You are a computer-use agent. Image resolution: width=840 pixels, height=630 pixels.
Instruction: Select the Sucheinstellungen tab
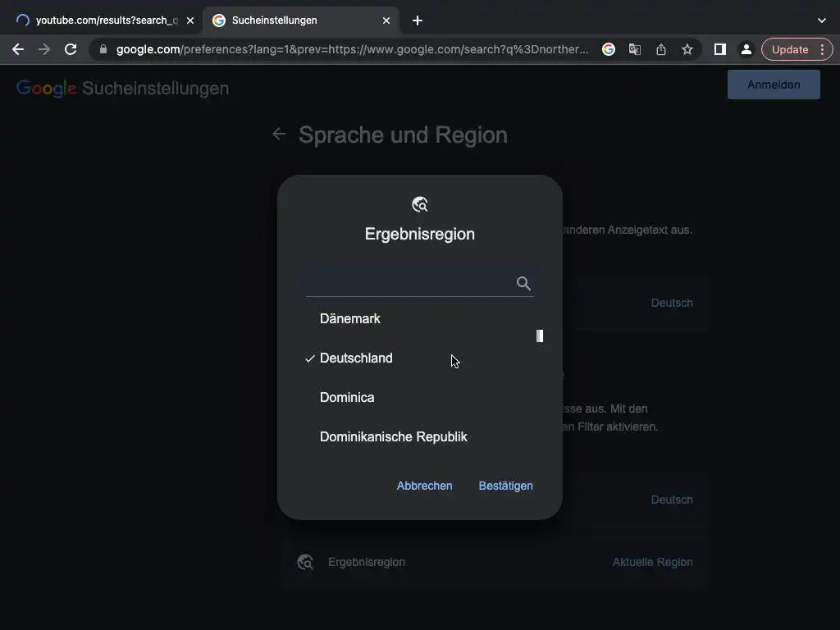point(300,21)
